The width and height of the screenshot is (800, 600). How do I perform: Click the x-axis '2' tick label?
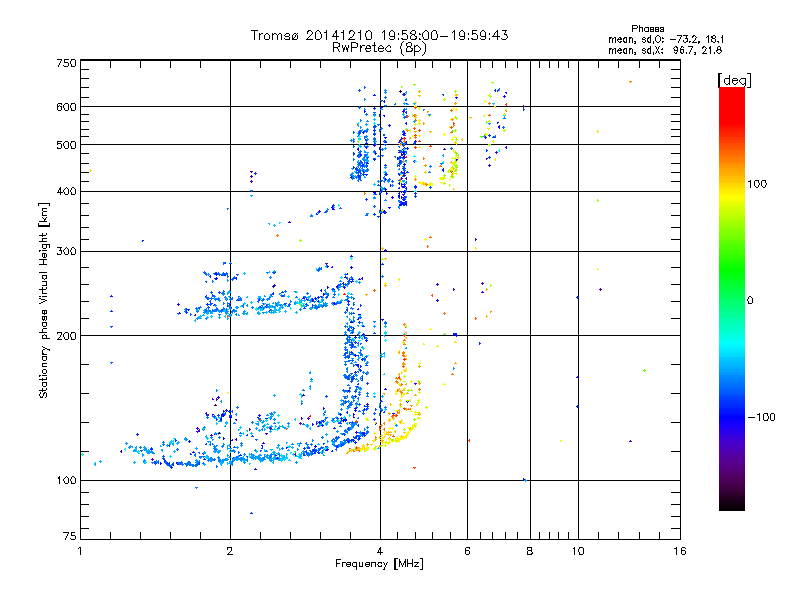pos(230,551)
